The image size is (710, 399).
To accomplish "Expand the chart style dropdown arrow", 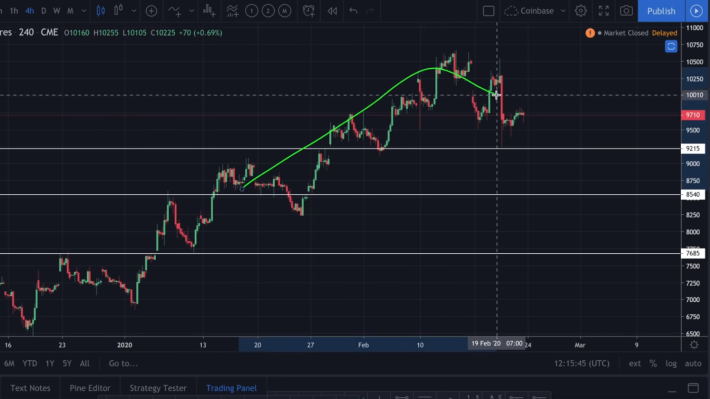I will (134, 11).
